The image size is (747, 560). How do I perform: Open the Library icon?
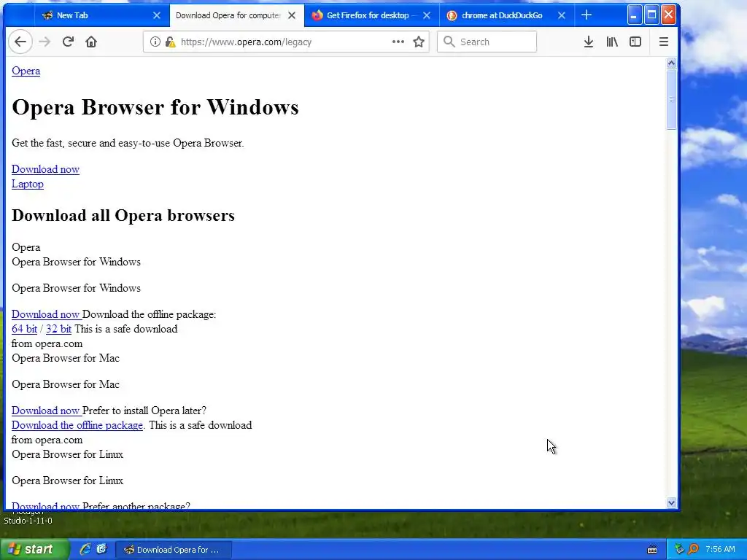point(612,42)
